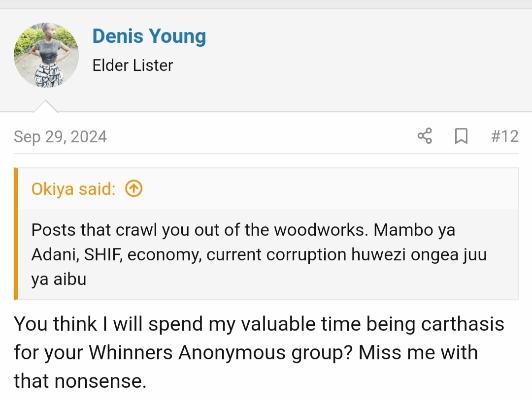Click the share icon on post #12

pyautogui.click(x=425, y=136)
